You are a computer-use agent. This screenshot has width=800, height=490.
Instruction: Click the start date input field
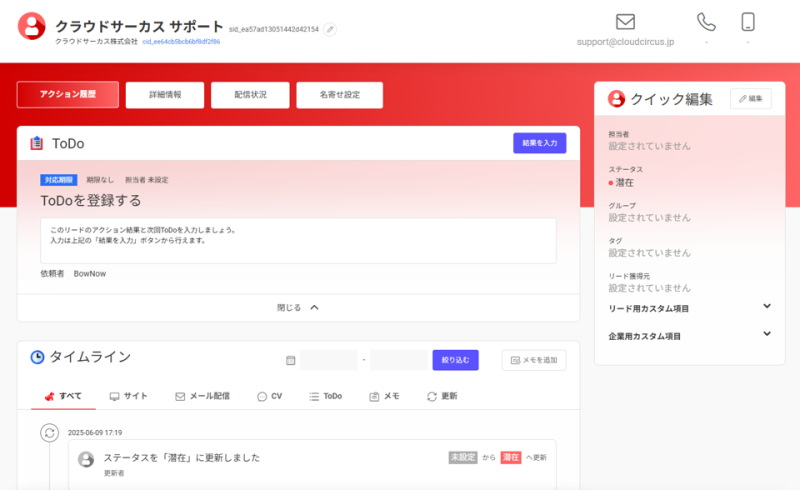click(329, 360)
